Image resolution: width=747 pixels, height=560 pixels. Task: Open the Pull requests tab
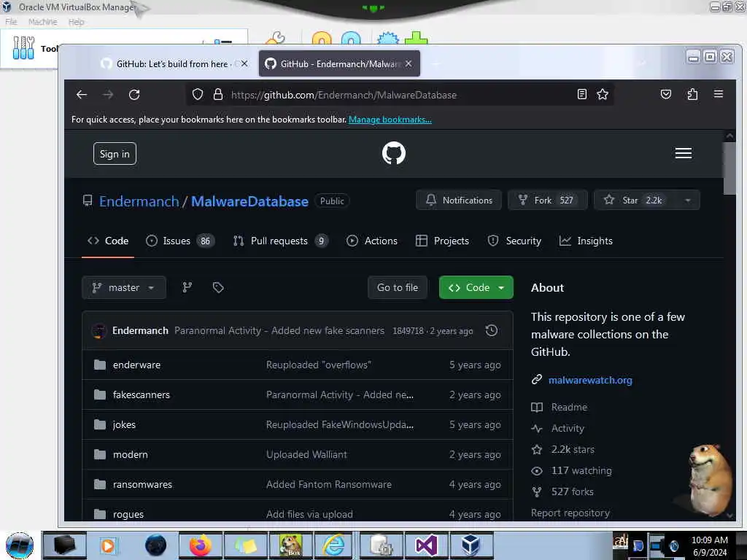tap(280, 241)
